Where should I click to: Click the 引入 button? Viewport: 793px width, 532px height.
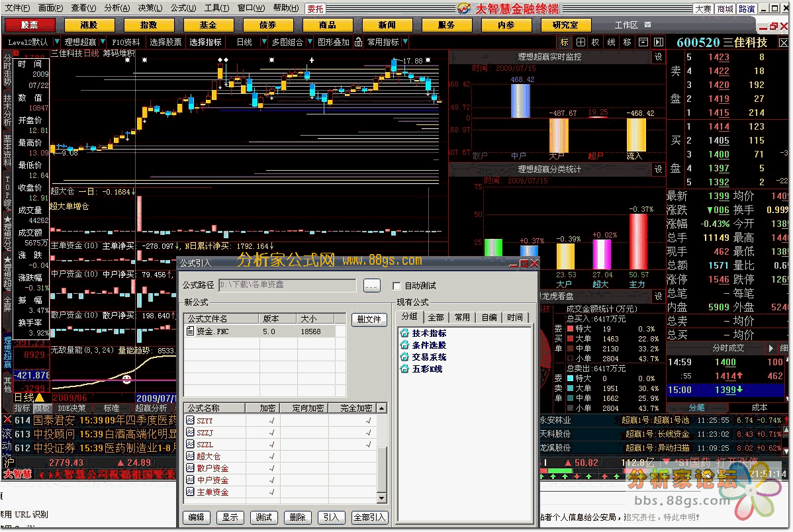[x=331, y=517]
